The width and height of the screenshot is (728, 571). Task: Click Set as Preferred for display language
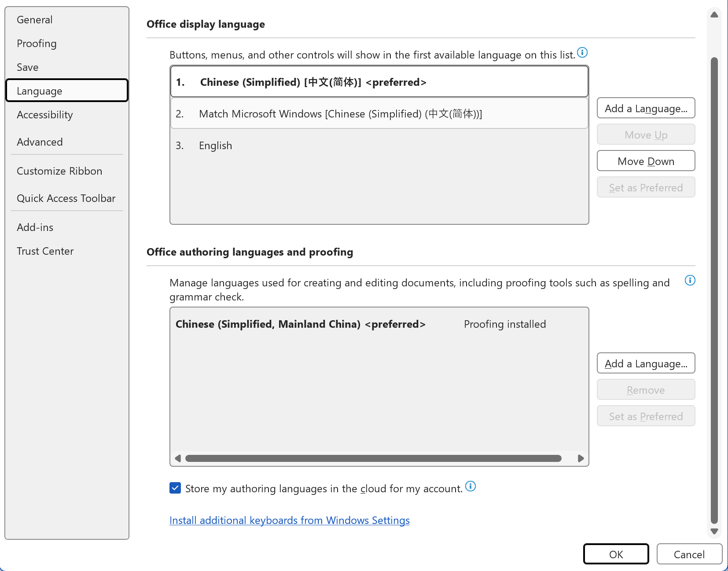tap(646, 187)
